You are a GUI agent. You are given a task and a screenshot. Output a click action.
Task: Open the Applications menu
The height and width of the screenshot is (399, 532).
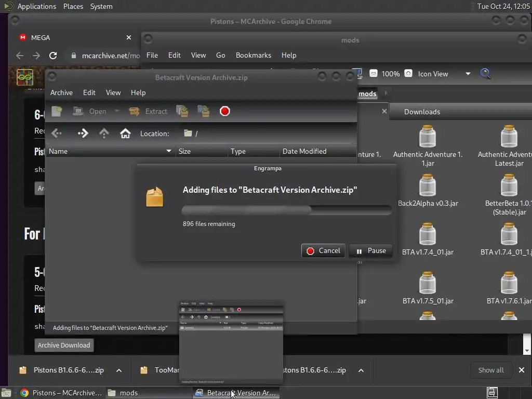(36, 6)
